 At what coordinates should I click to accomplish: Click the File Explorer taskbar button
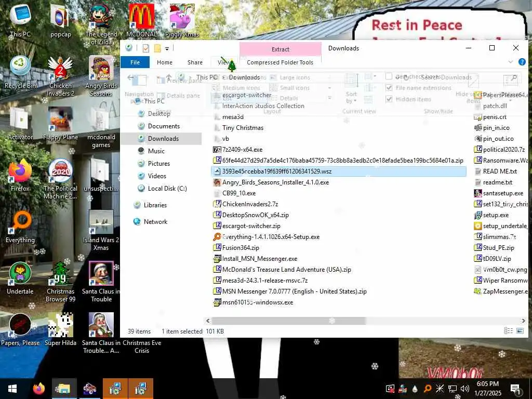click(64, 389)
